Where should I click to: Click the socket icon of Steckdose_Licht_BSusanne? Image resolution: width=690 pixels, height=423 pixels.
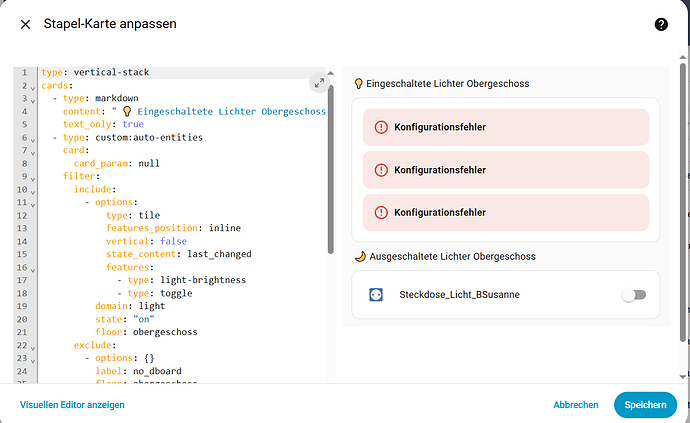click(376, 294)
